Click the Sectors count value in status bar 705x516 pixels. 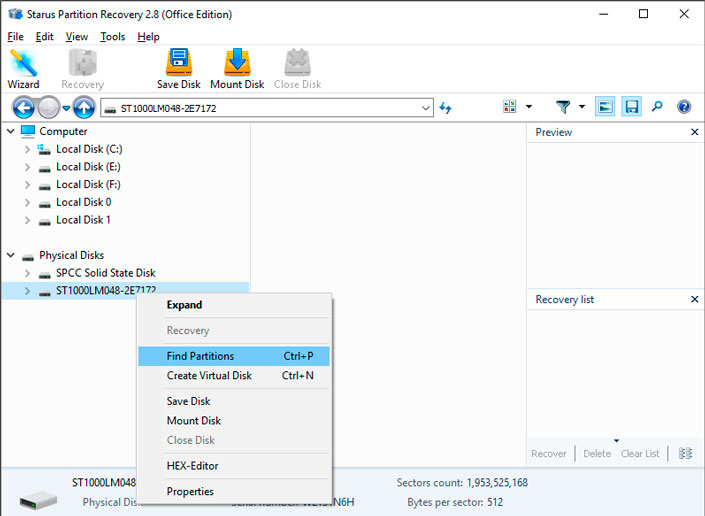pos(497,483)
